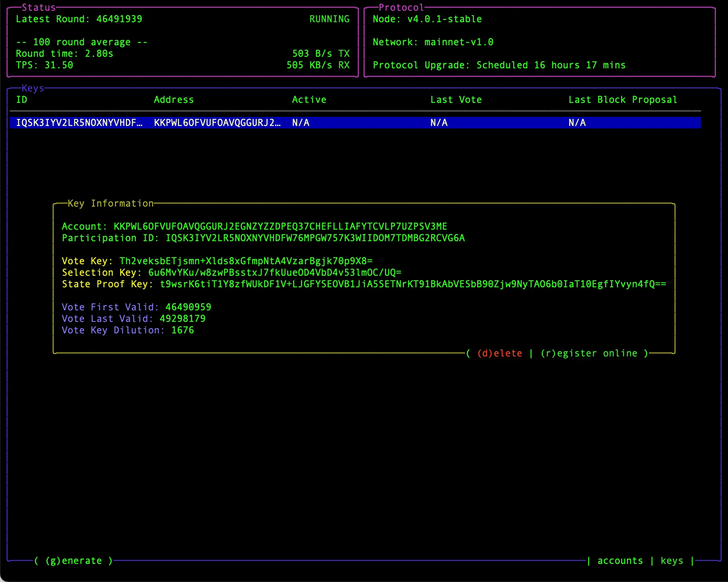
Task: Activate the (g)enerate key action
Action: [74, 561]
